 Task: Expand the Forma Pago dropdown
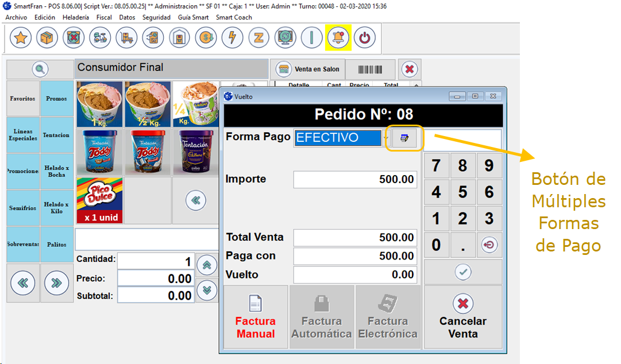[x=386, y=138]
